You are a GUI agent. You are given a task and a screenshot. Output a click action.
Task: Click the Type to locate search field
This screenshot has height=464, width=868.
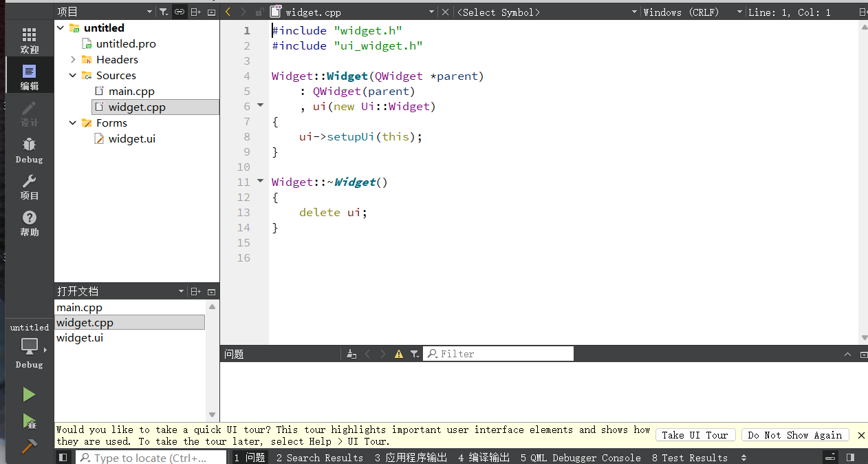click(x=151, y=457)
